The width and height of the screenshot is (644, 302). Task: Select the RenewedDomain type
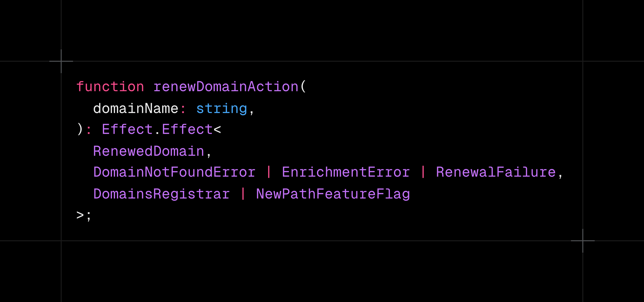point(149,151)
